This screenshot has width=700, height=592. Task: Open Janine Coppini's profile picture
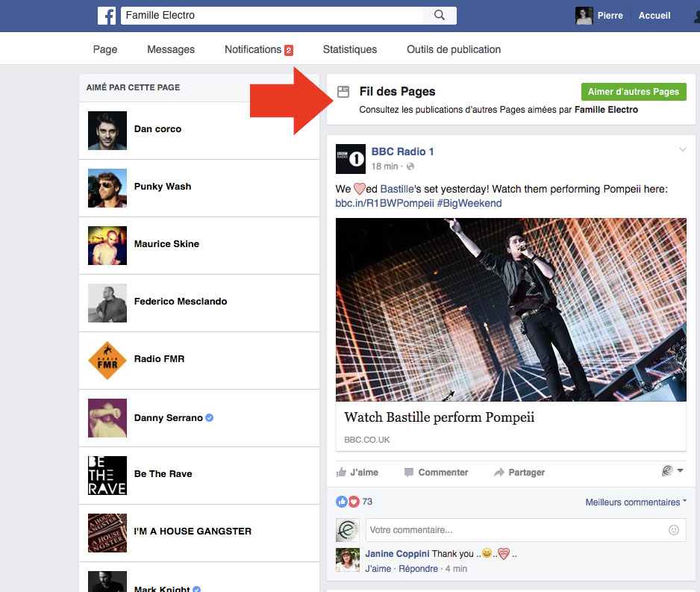tap(347, 560)
